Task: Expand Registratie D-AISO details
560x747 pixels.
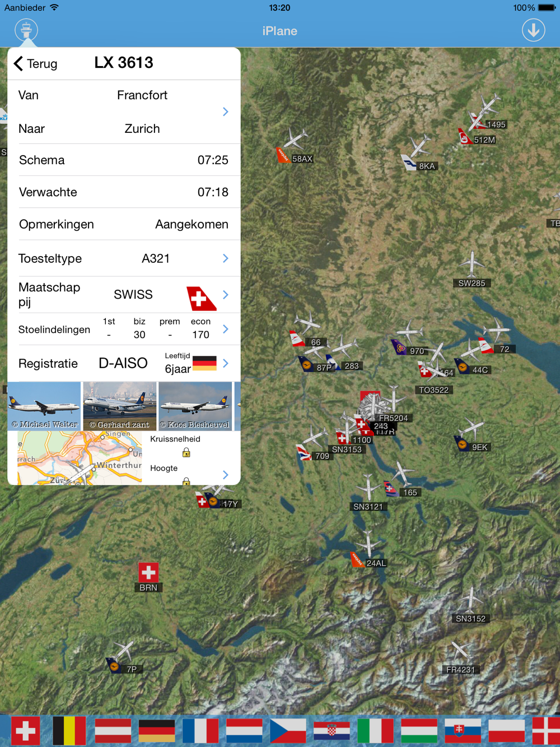Action: [226, 363]
